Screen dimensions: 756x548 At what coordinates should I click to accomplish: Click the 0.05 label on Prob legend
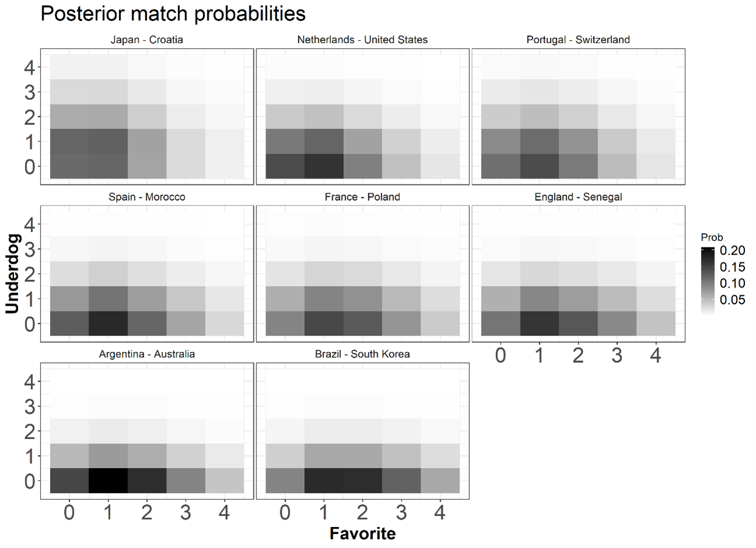(733, 300)
